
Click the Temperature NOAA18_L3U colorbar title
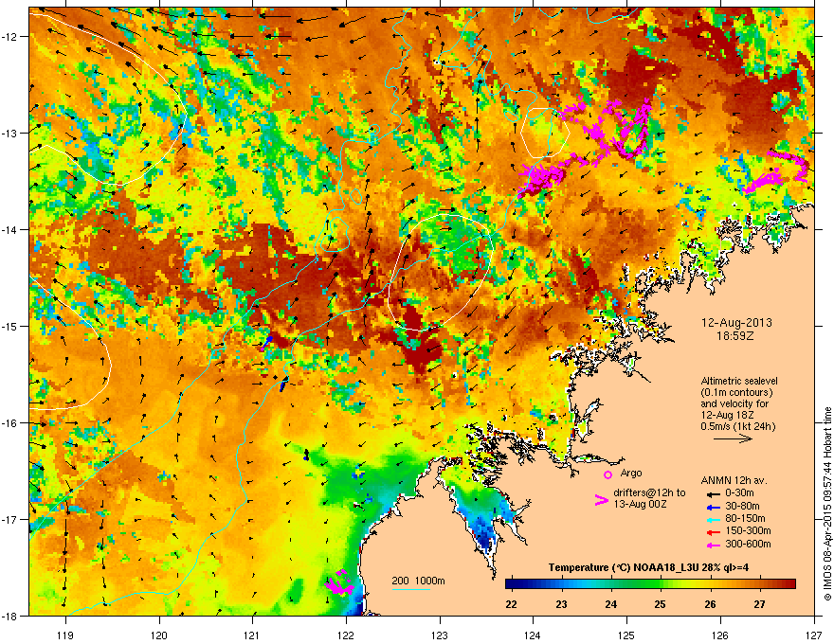[x=649, y=567]
